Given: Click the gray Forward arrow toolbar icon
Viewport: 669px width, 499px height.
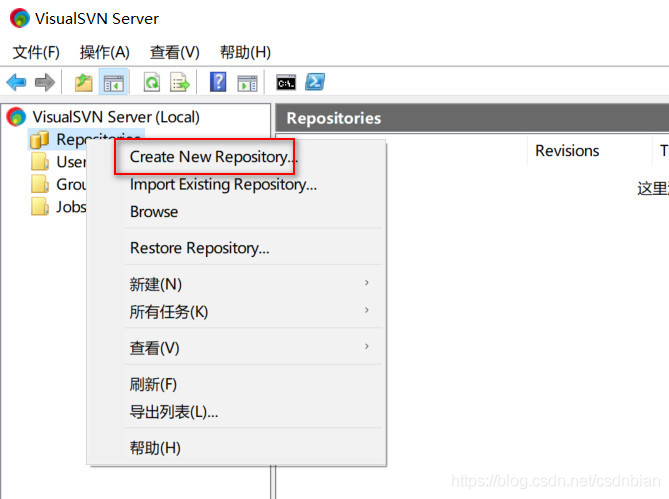Looking at the screenshot, I should point(45,82).
